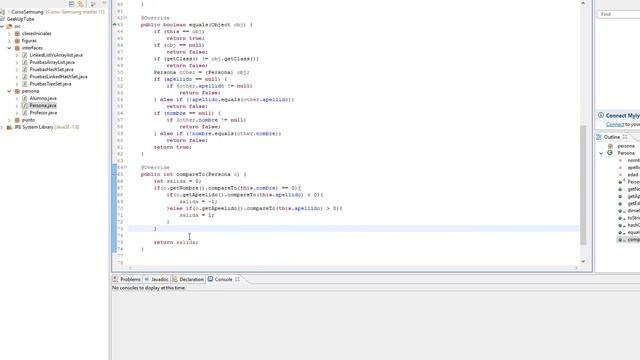Click the 'return salida;' line in editor
Screen dimensions: 640x360
176,242
